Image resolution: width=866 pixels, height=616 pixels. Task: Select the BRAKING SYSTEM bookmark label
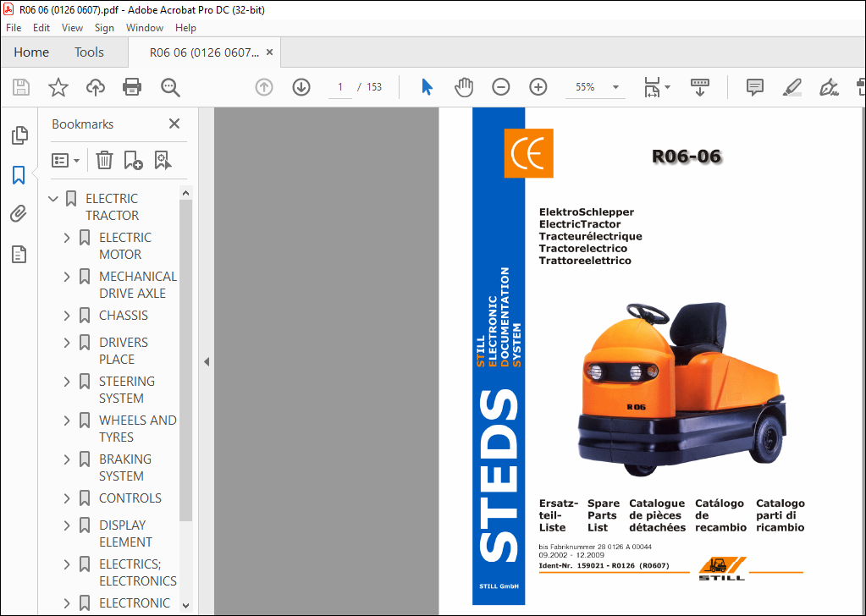[125, 468]
